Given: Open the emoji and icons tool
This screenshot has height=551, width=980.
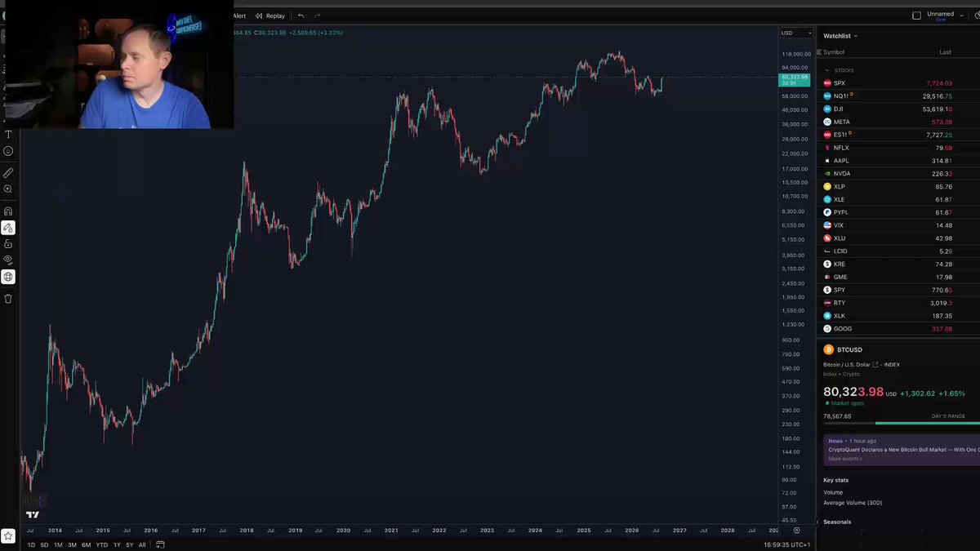Looking at the screenshot, I should [x=8, y=151].
